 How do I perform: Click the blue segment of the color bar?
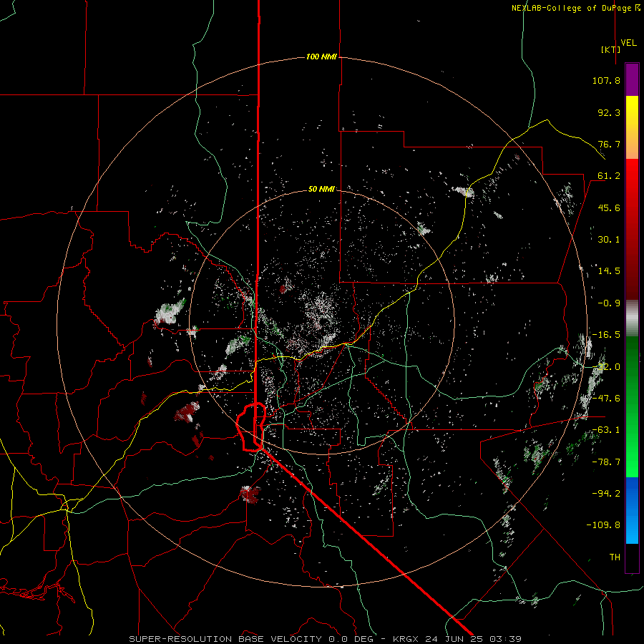click(632, 510)
